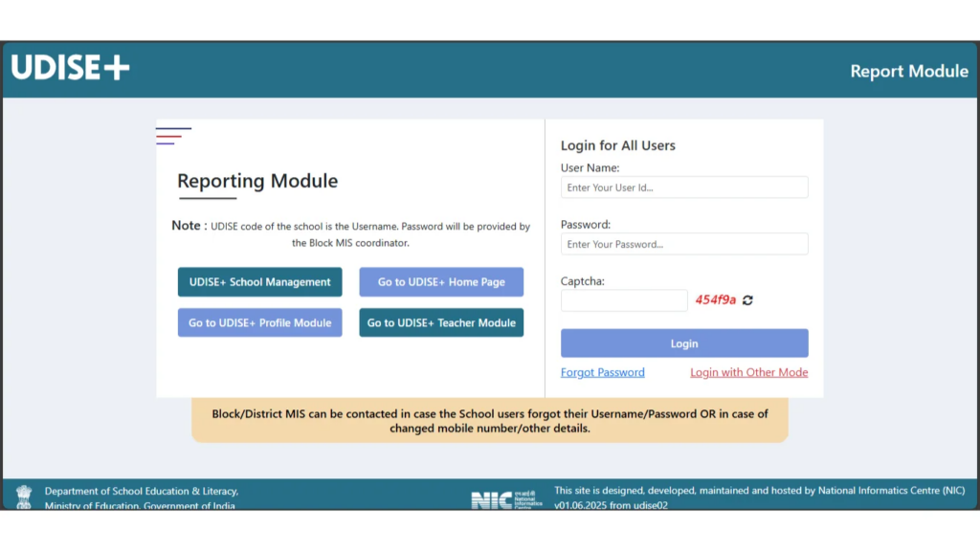Go to UDISE+ Home Page

coord(441,282)
